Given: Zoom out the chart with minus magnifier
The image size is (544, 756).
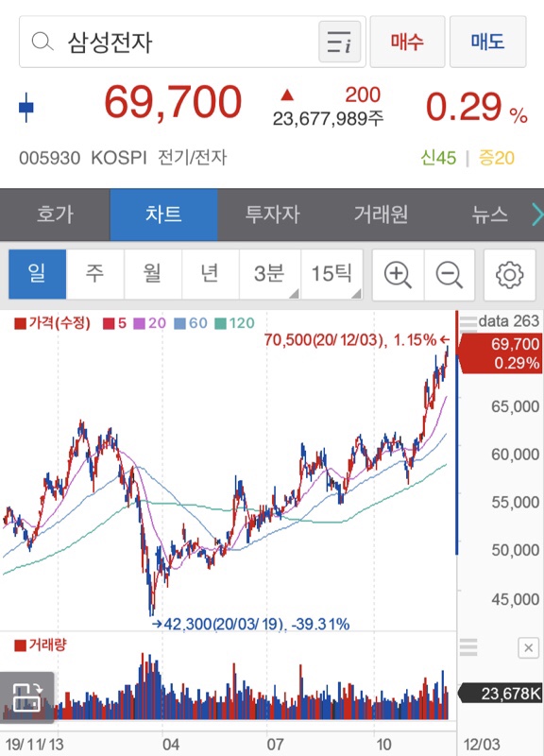Looking at the screenshot, I should [x=450, y=275].
